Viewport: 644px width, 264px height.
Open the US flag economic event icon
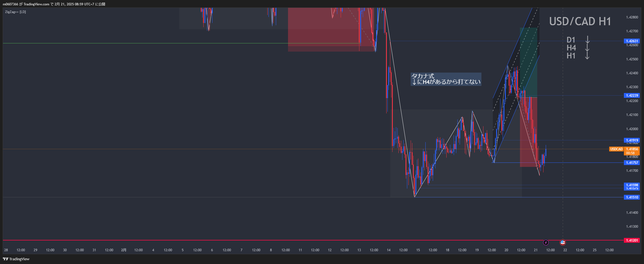pos(563,242)
